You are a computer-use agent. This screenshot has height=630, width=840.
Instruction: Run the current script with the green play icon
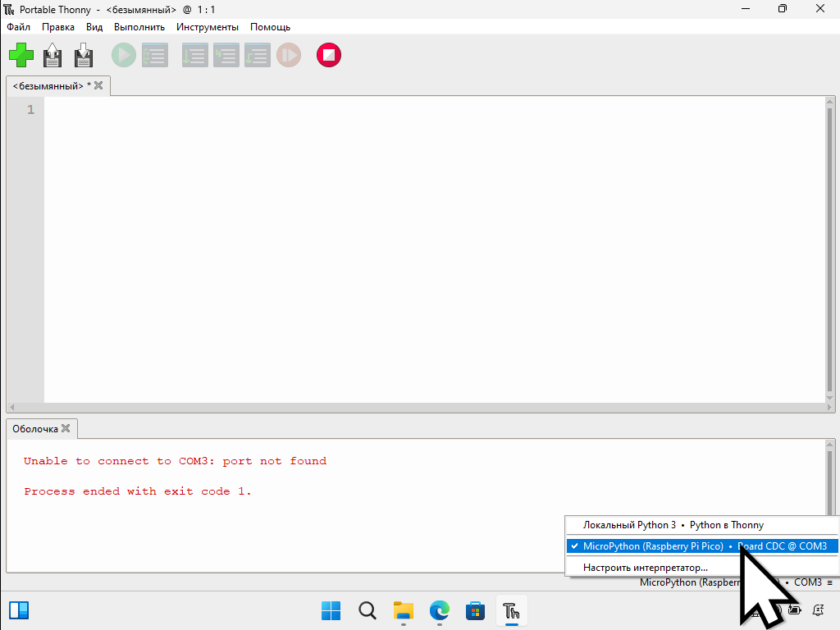[x=124, y=55]
